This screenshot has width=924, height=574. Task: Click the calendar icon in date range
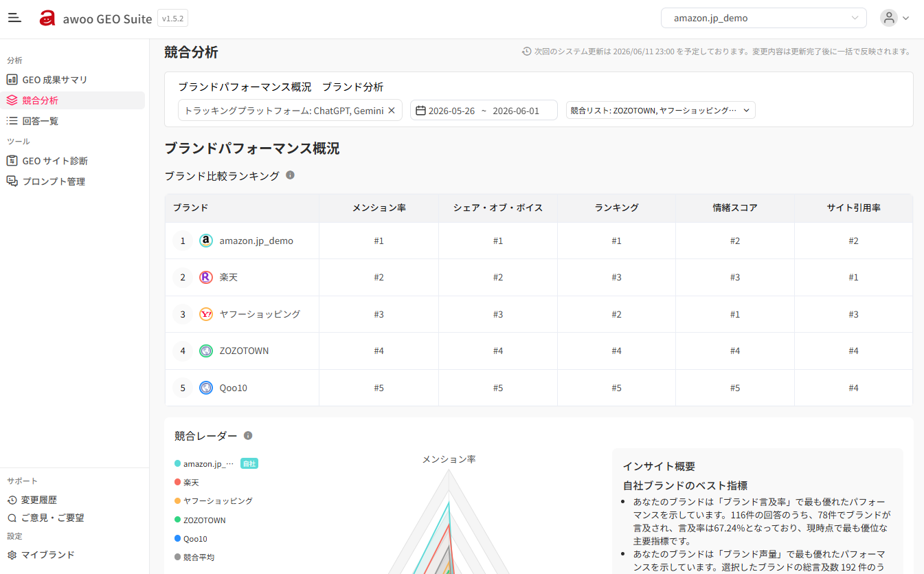(421, 111)
